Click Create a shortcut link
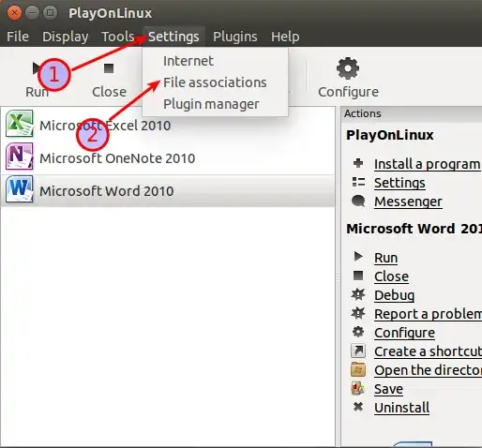Viewport: 482px width, 448px height. pos(428,351)
